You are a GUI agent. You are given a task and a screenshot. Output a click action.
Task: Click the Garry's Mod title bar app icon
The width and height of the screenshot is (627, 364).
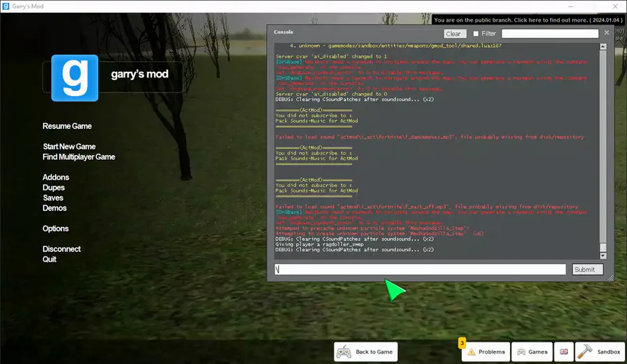point(6,6)
